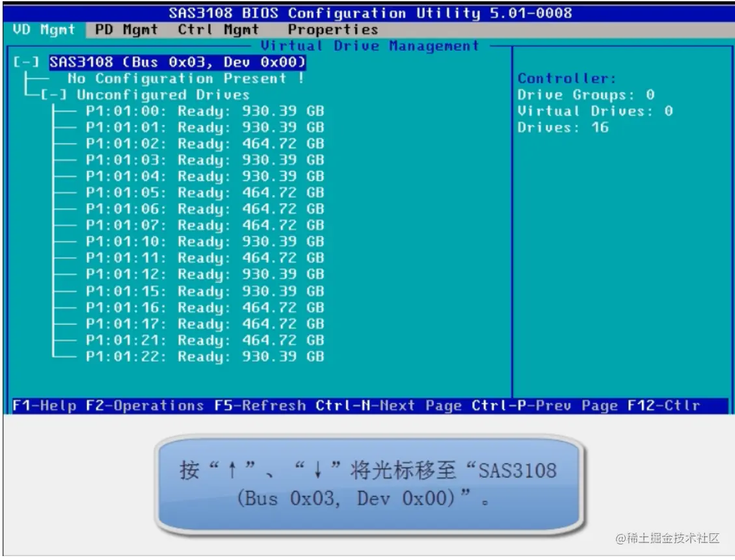This screenshot has width=735, height=560.
Task: Click the SAS3108 BIOS Configuration Utility title
Action: pyautogui.click(x=370, y=13)
